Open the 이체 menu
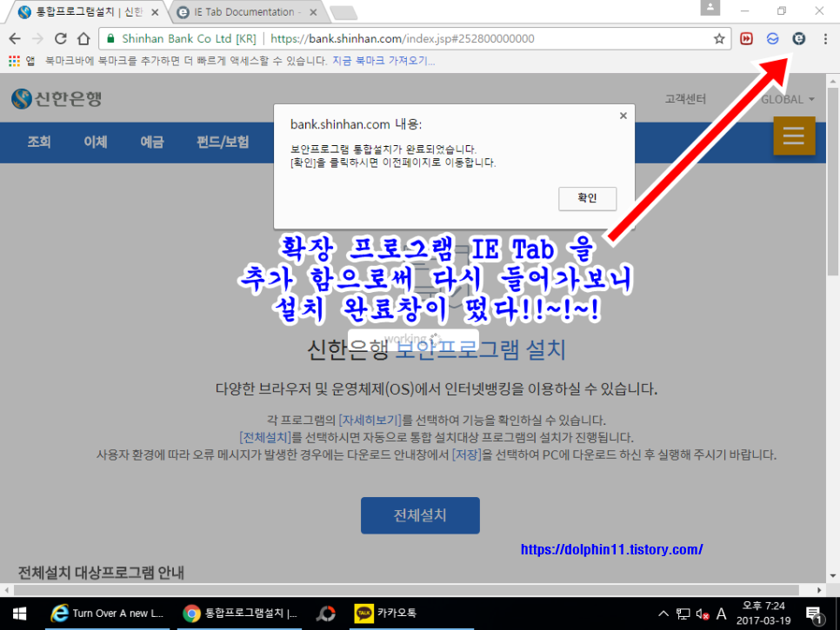 tap(96, 142)
